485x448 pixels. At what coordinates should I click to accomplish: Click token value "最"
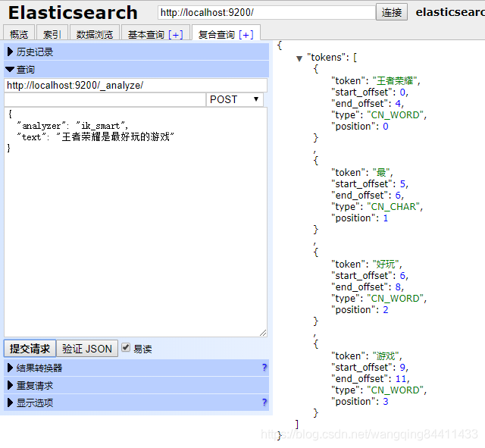click(x=381, y=173)
